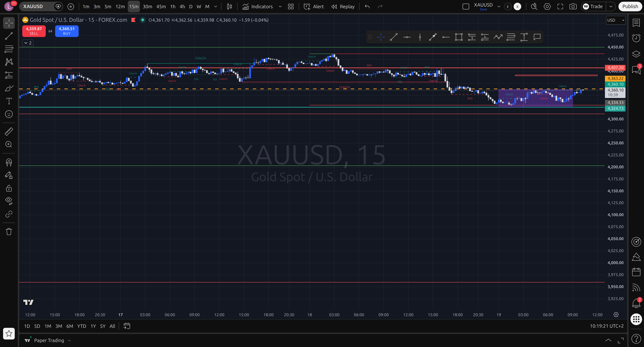644x347 pixels.
Task: Select the XABCD patterns tool
Action: (x=9, y=62)
